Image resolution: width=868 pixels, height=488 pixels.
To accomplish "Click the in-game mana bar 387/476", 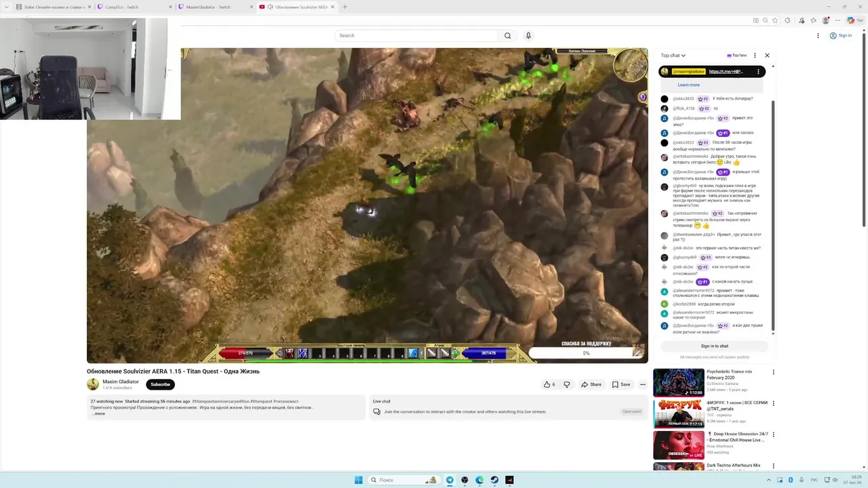I will pyautogui.click(x=488, y=353).
